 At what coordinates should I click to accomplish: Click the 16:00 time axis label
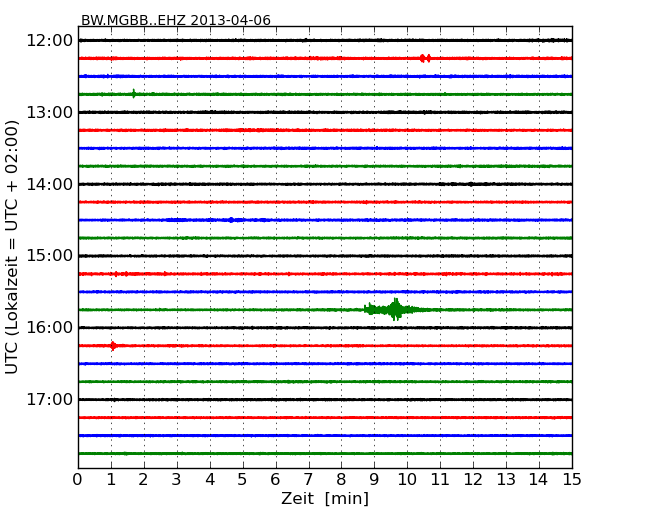click(50, 328)
